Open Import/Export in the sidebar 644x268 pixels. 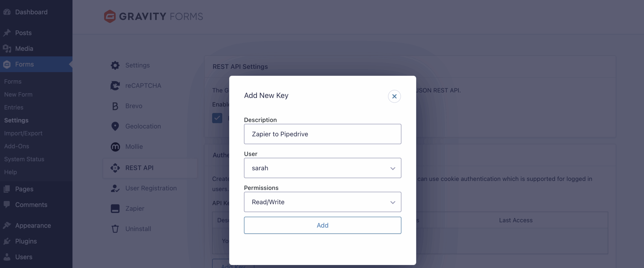click(23, 133)
